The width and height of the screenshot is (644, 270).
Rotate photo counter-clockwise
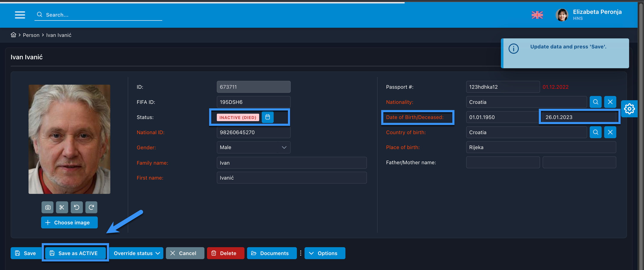[x=77, y=207]
